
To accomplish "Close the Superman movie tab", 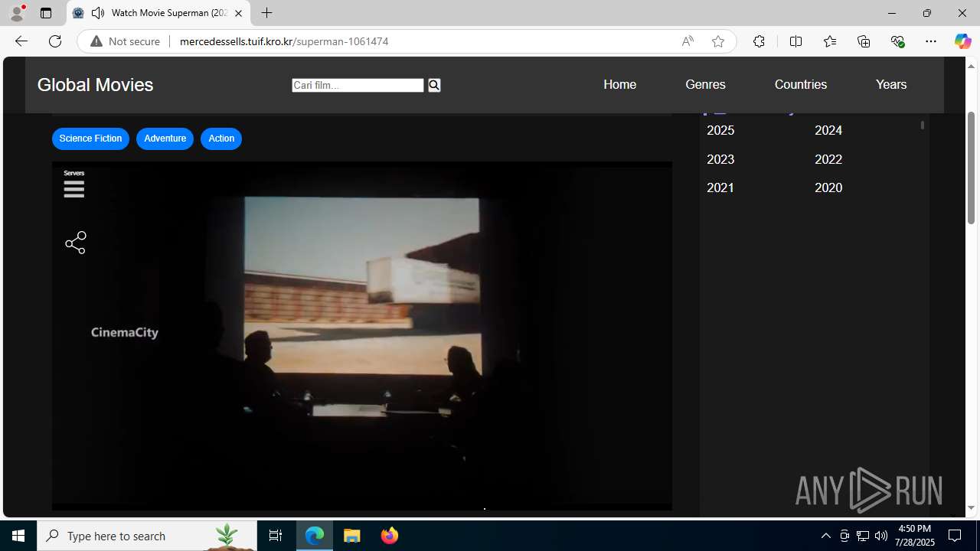I will 238,13.
